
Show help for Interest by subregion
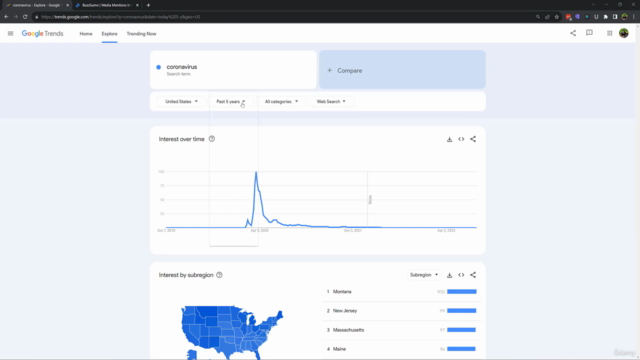click(219, 275)
